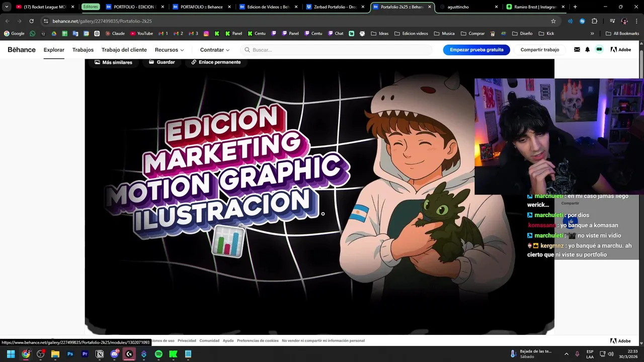
Task: Click Comunidad footer link
Action: pos(209,341)
